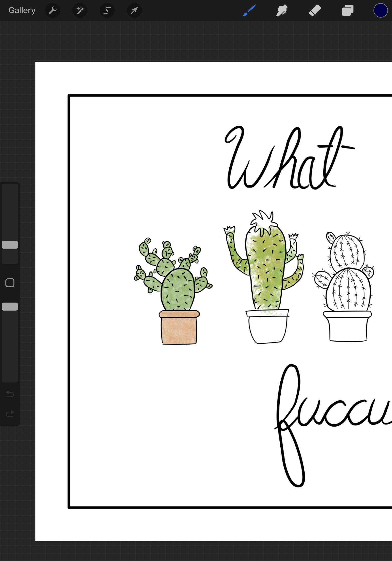Open the Actions wrench menu
Image resolution: width=392 pixels, height=561 pixels.
[53, 11]
